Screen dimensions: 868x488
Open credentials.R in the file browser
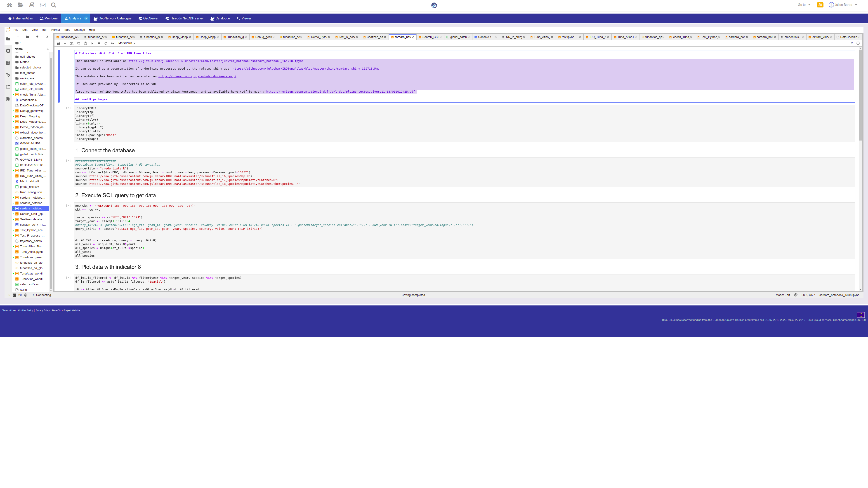point(29,100)
